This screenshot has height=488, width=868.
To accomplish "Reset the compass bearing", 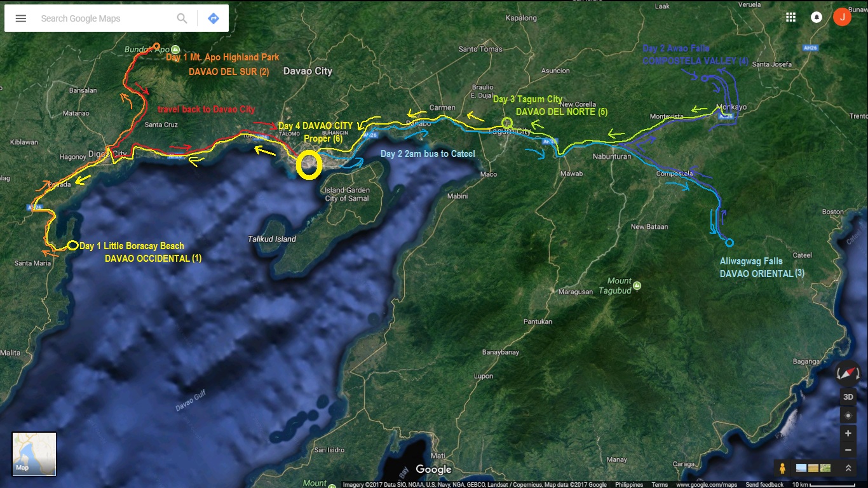I will point(848,374).
